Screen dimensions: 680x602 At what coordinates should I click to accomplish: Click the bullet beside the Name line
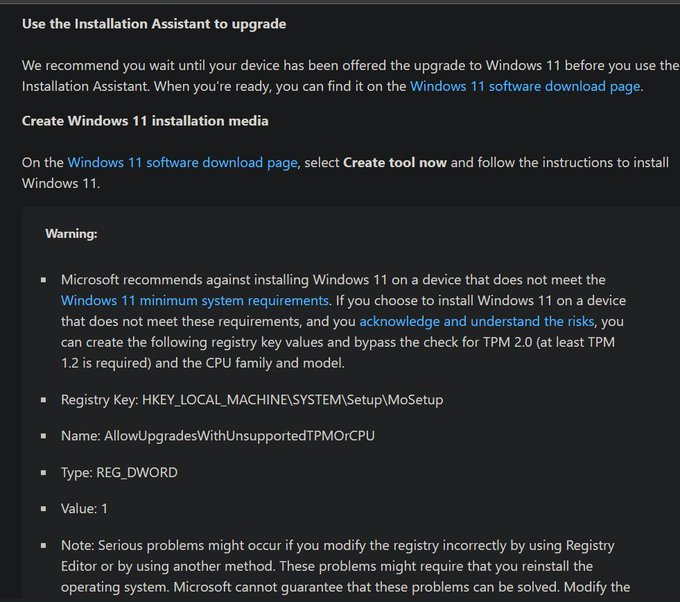(x=44, y=437)
